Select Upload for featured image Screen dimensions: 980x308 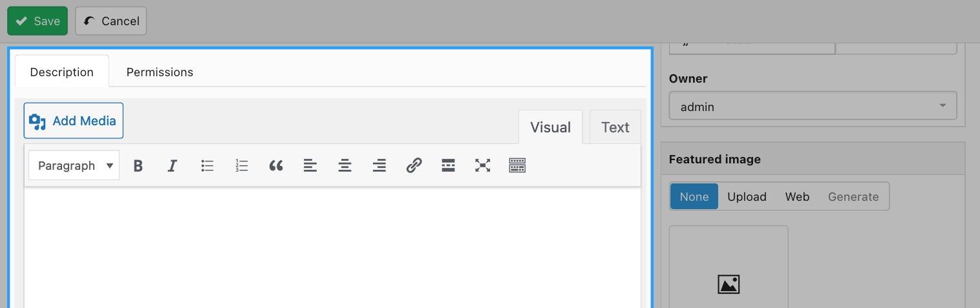(x=747, y=196)
